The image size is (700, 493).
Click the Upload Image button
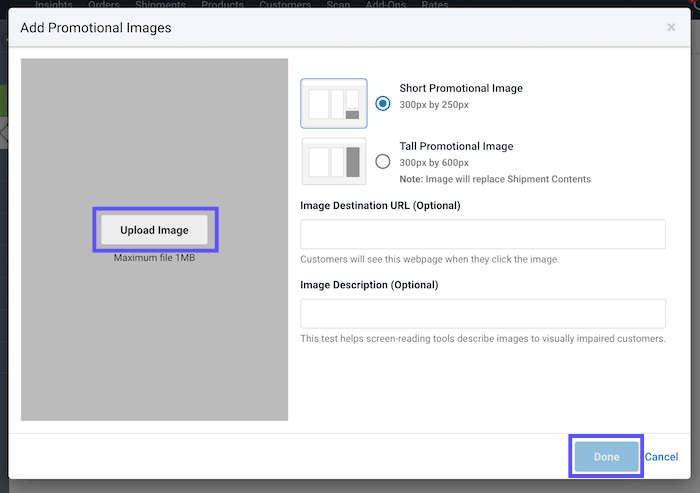point(154,230)
